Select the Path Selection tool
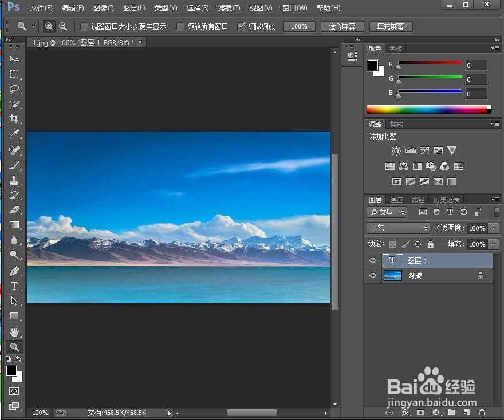Image resolution: width=504 pixels, height=420 pixels. 14,301
